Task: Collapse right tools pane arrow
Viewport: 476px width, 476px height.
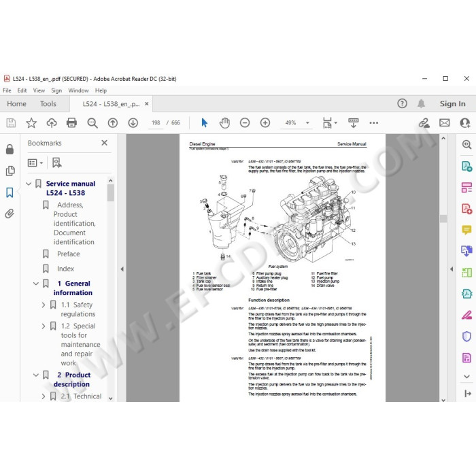Action: (452, 269)
